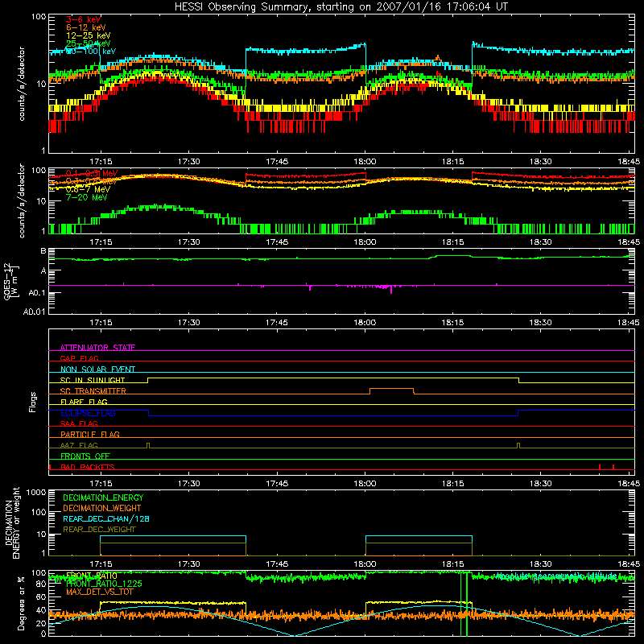Select the 12-25 keV legend label

(89, 35)
